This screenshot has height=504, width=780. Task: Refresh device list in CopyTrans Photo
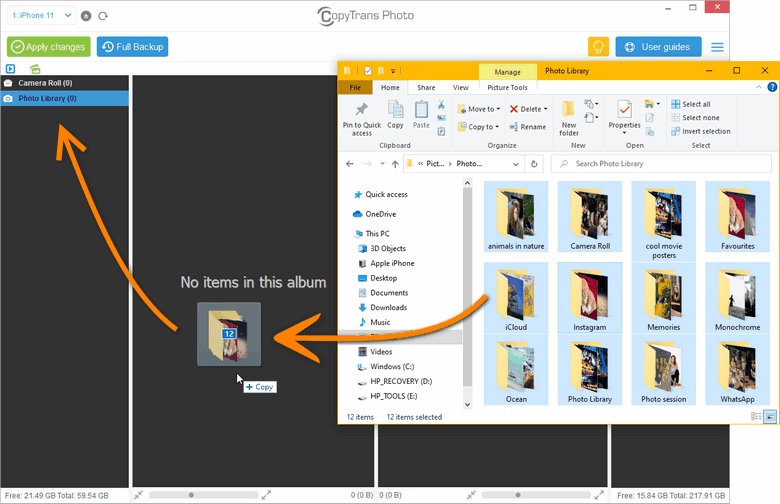(103, 16)
